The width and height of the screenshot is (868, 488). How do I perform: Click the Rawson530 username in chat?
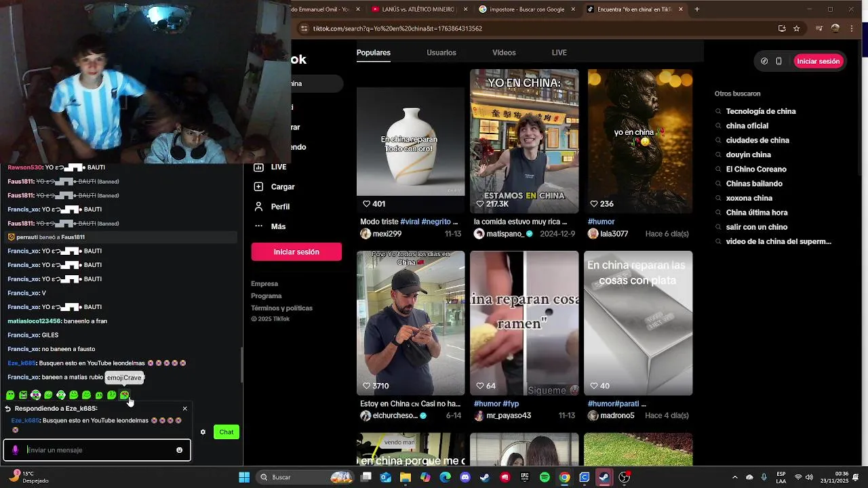(24, 167)
